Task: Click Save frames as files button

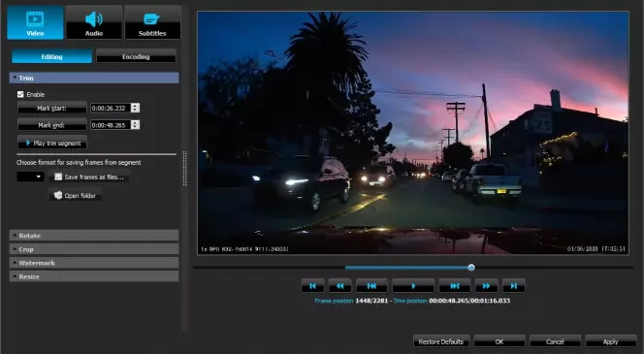Action: (89, 177)
